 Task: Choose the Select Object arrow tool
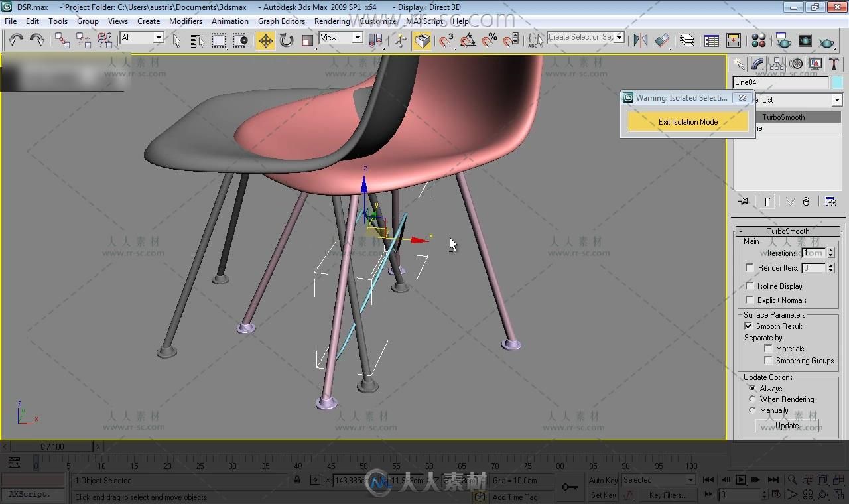click(x=176, y=40)
